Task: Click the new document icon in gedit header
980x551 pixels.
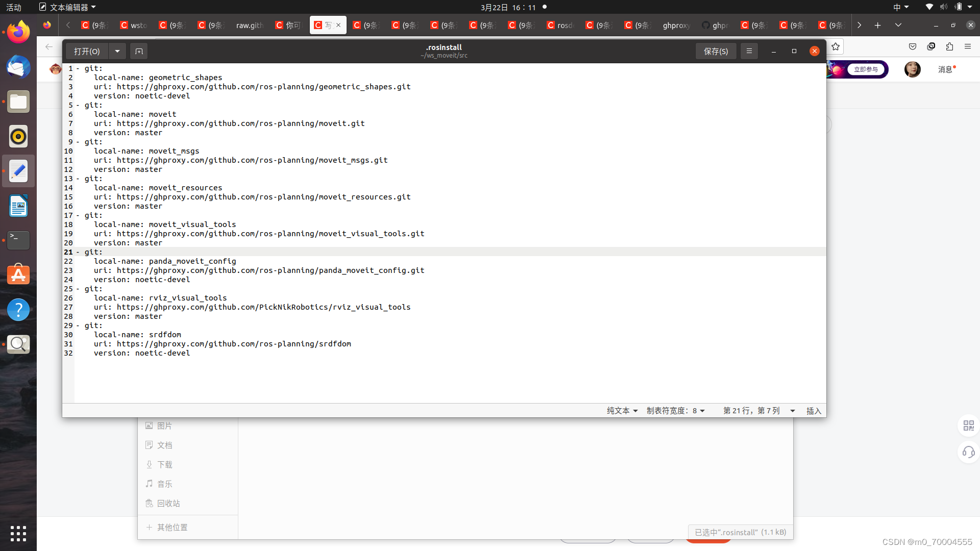Action: [x=139, y=51]
